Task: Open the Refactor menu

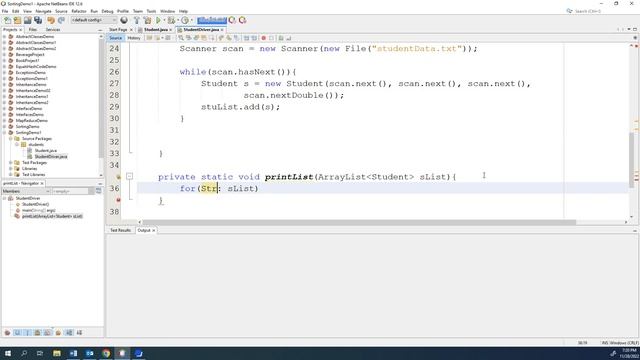Action: (79, 11)
